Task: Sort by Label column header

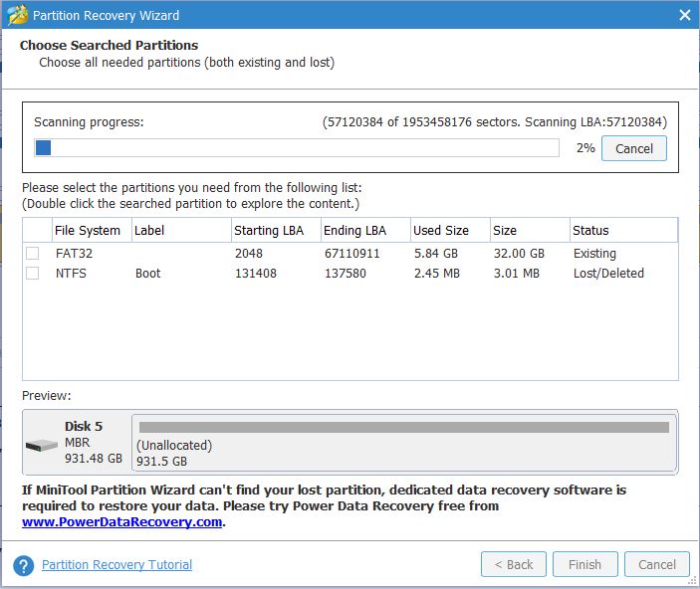Action: (181, 230)
